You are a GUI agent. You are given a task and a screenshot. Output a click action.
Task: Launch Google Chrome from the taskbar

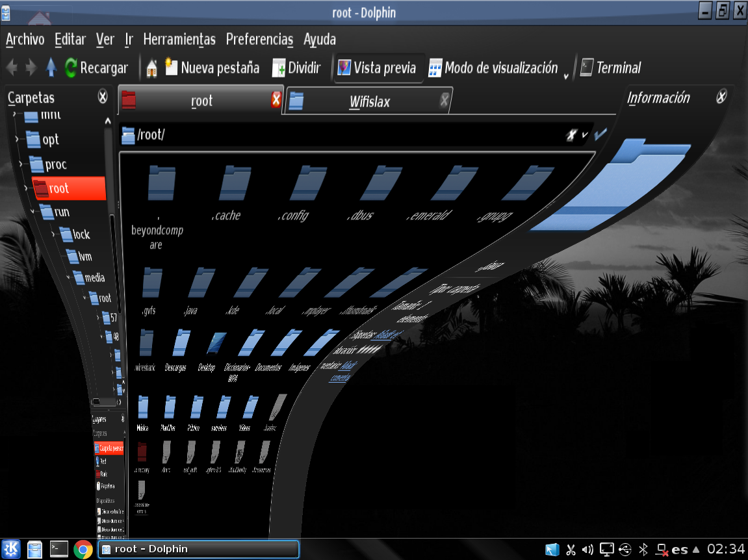click(83, 550)
